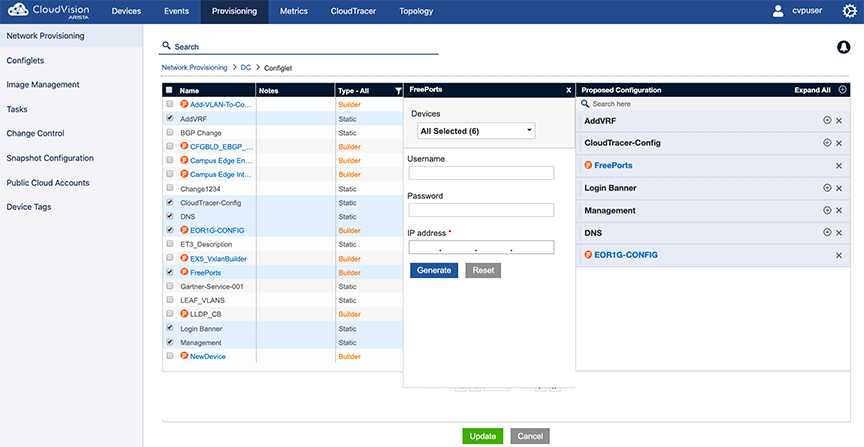Uncheck the CloudTracer-Config checkbox

pyautogui.click(x=169, y=202)
